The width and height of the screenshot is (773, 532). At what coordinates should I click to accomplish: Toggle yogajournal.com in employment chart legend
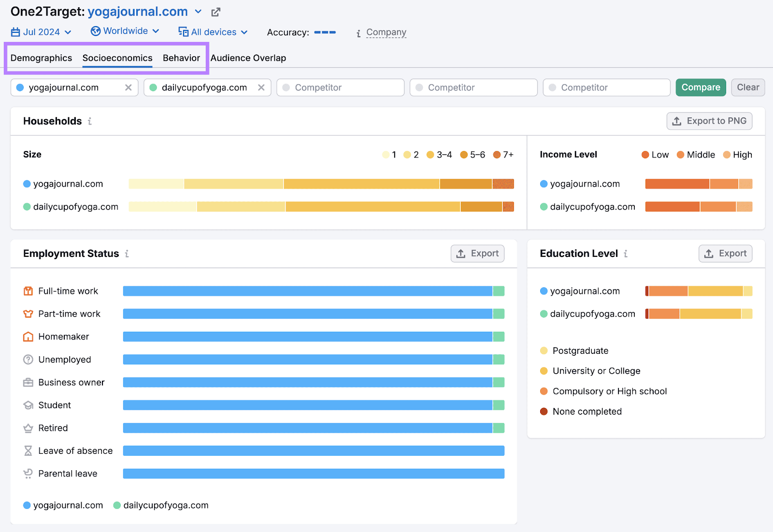coord(63,505)
